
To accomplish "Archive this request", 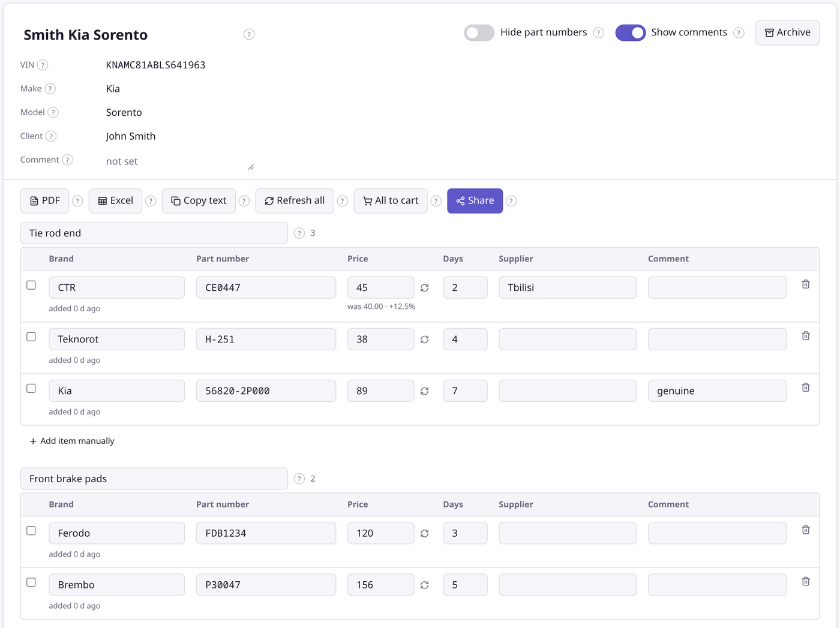I will (x=788, y=32).
